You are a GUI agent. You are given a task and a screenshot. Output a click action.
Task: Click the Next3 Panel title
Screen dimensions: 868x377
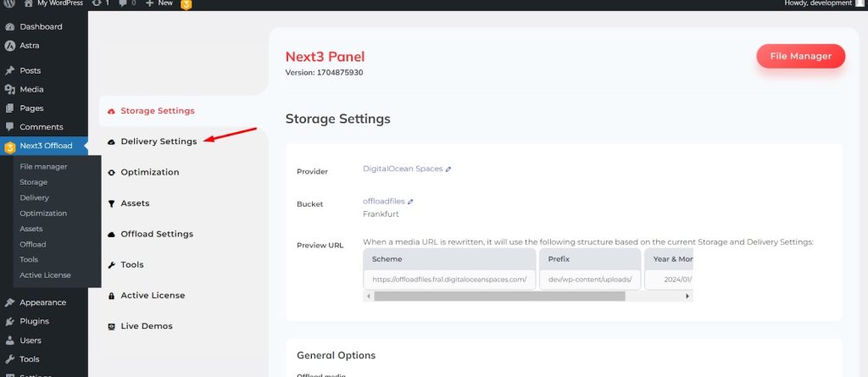[325, 57]
